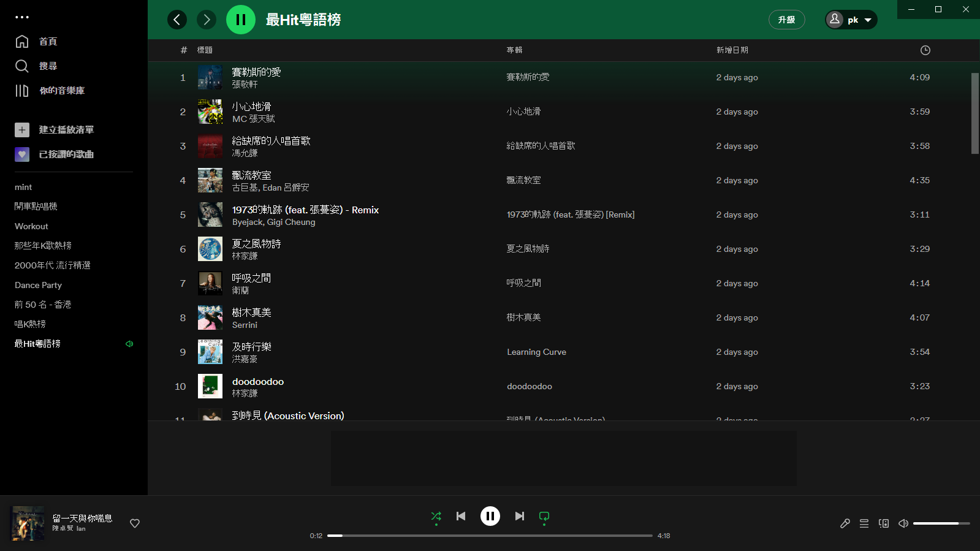Open the 開車點唱機 playlist
The image size is (980, 551).
pos(36,207)
